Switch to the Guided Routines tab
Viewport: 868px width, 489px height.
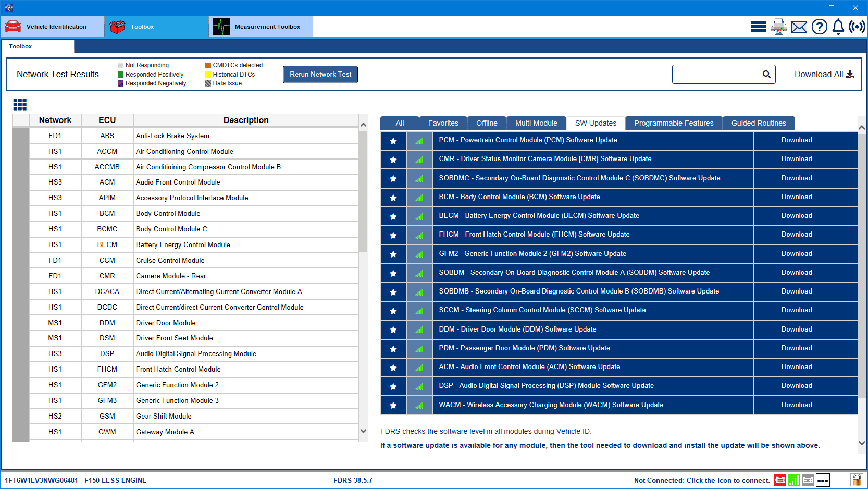tap(758, 123)
